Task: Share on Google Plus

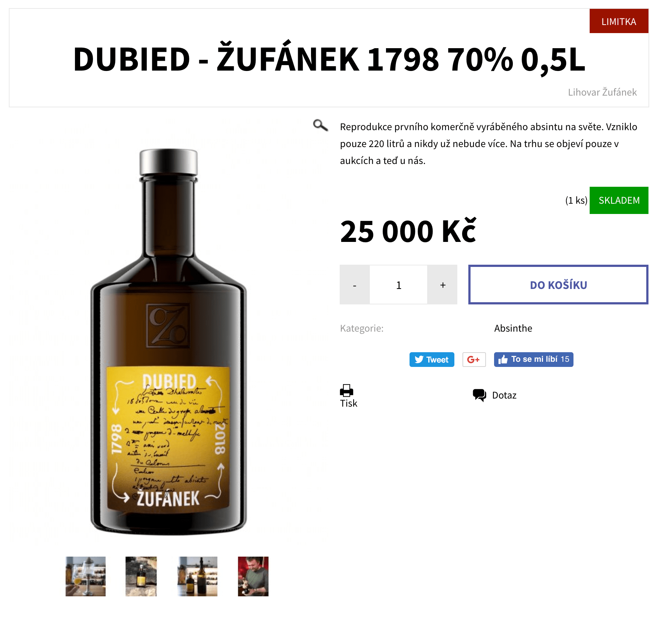Action: 474,360
